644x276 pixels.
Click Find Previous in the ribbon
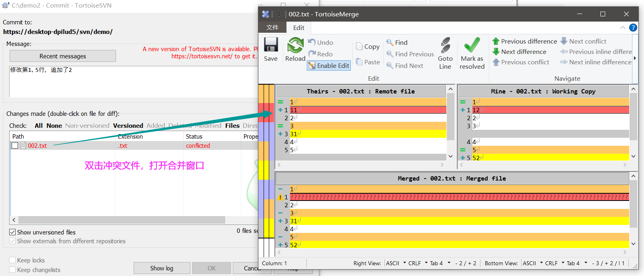410,54
